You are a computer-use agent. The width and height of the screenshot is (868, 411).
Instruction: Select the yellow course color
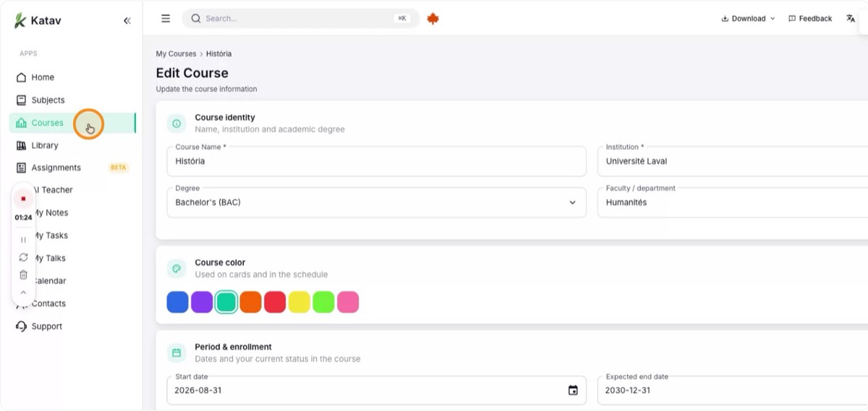[x=299, y=302]
